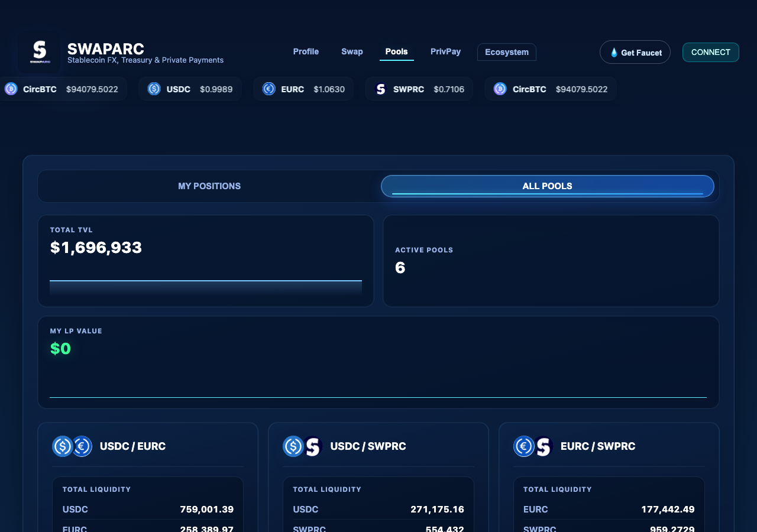Click the USDC row label beside 271,175.16
Viewport: 757px width, 532px height.
(306, 510)
